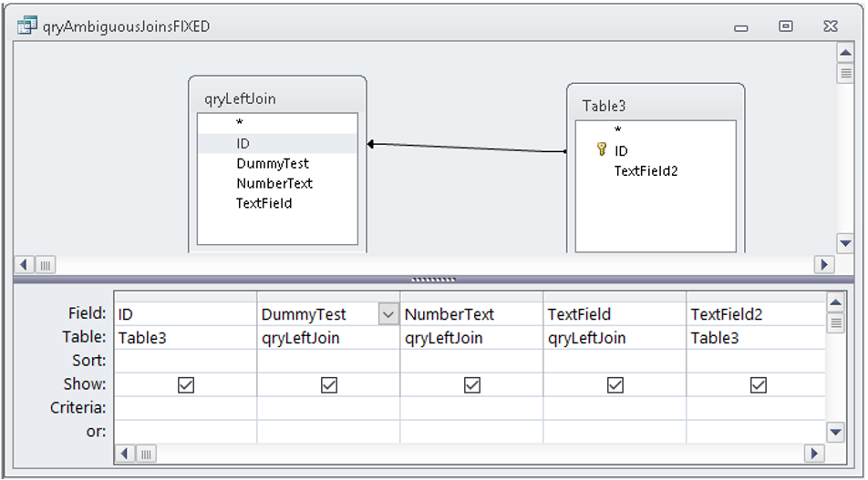Select the ID column via its selector bar

(185, 297)
